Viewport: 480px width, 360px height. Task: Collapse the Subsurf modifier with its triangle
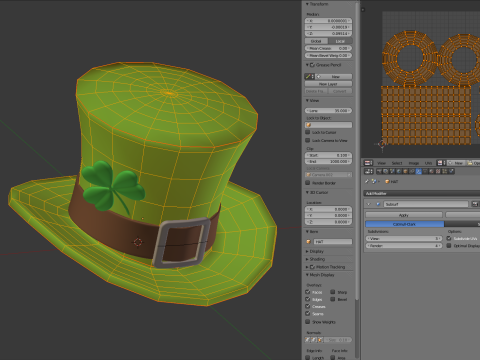click(368, 204)
